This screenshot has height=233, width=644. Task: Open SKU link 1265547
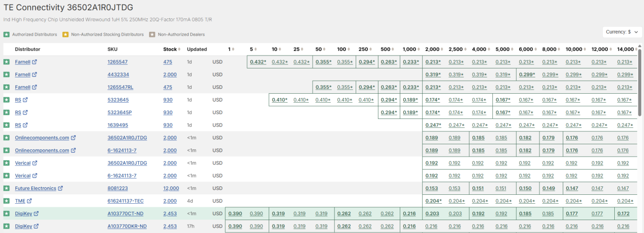(x=117, y=62)
